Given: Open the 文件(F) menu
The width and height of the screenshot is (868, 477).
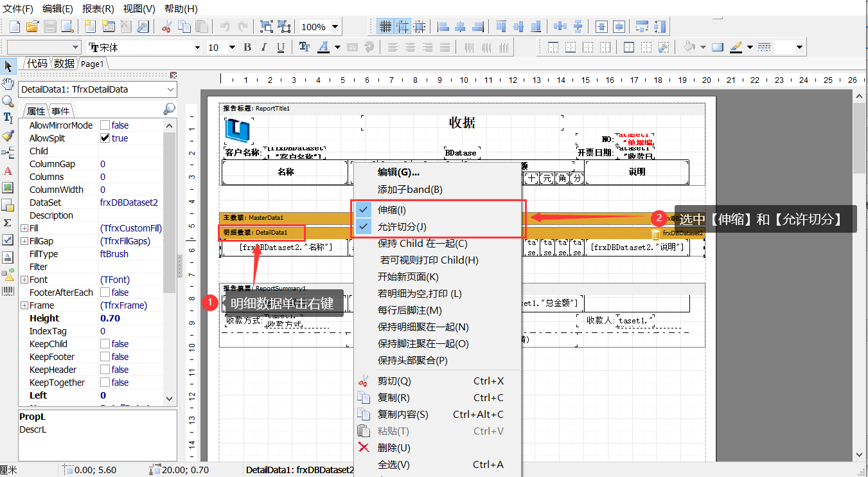Looking at the screenshot, I should coord(18,8).
